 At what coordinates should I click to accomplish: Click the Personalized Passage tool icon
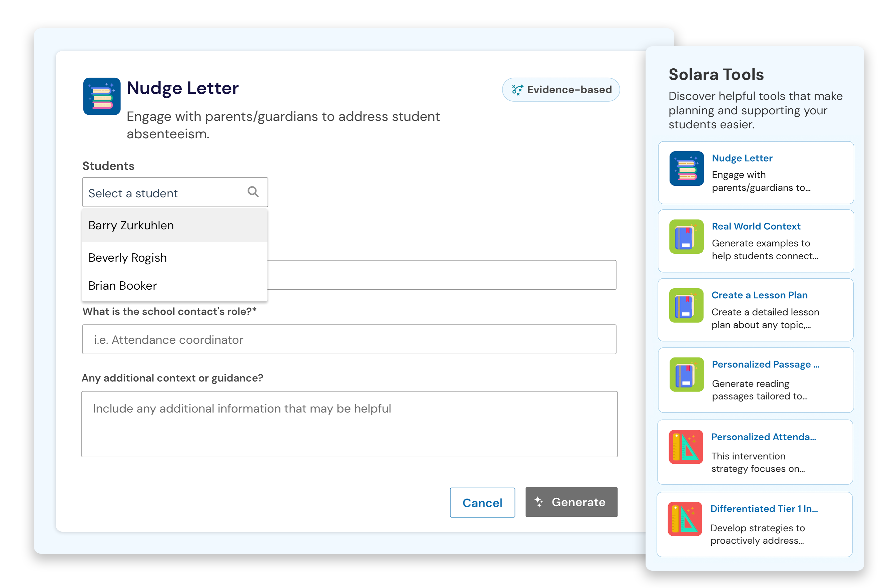click(x=687, y=374)
